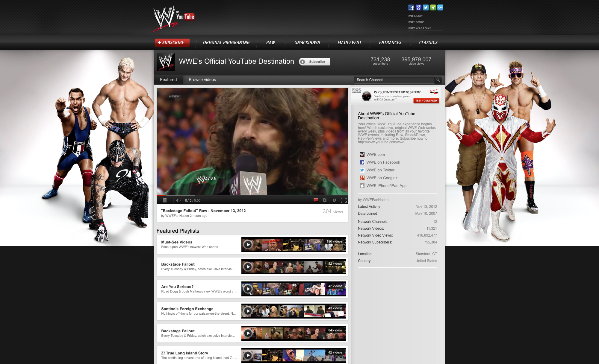The image size is (599, 364).
Task: Play the 84-video Backstage Fallout playlist
Action: tap(248, 333)
